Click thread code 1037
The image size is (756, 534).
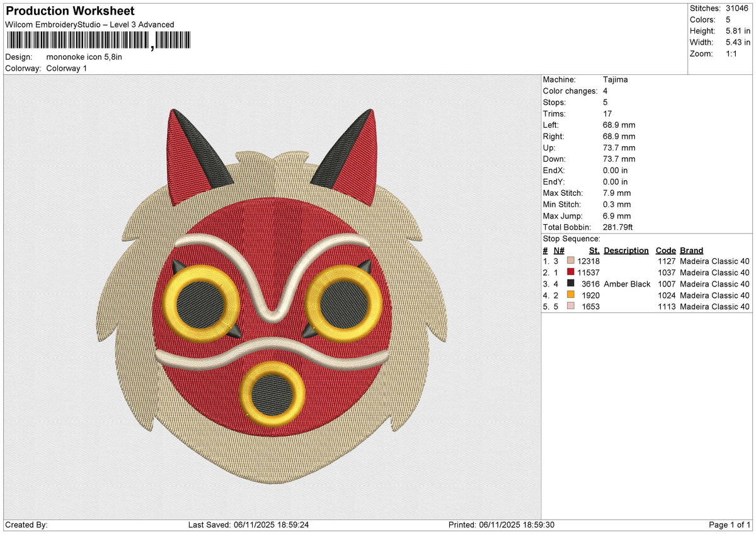tap(667, 273)
